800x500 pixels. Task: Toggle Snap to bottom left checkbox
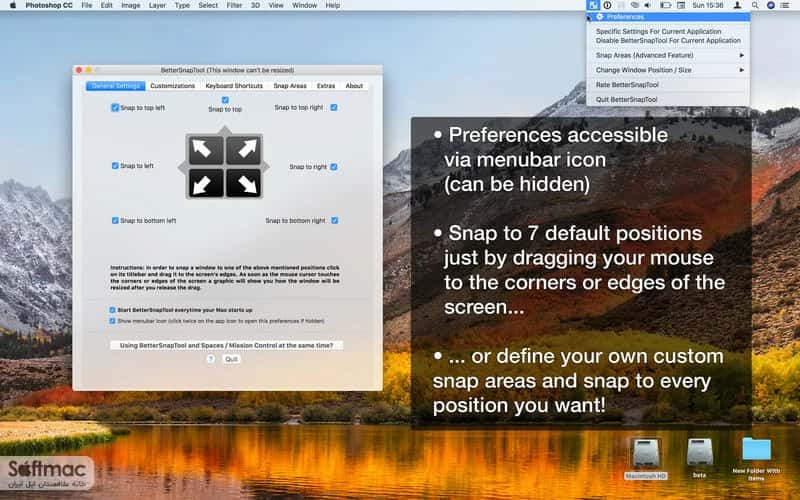point(115,220)
